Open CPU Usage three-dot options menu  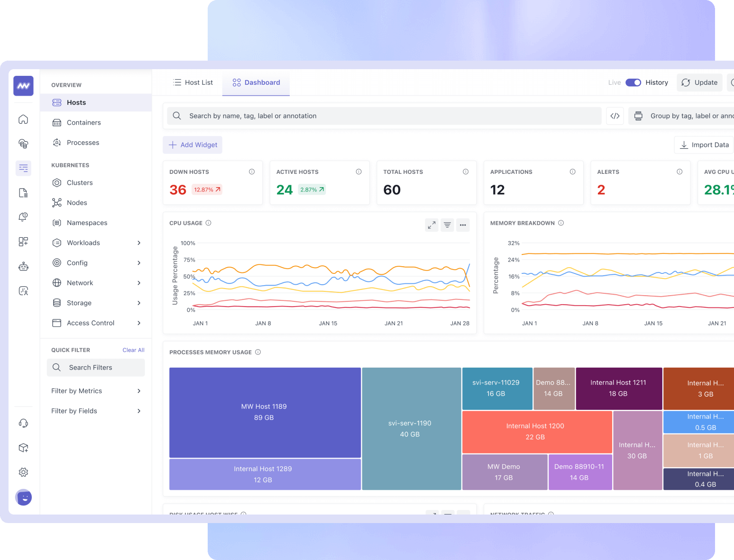click(463, 225)
